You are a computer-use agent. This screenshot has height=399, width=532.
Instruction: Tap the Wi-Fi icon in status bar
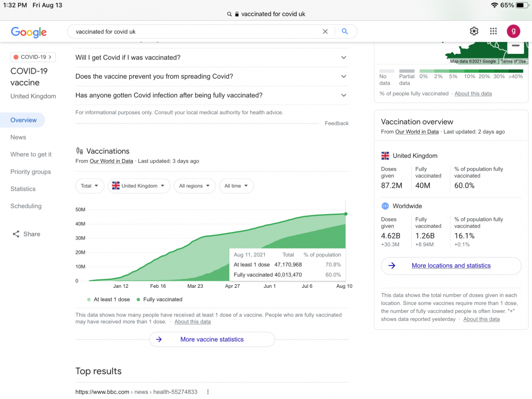494,5
